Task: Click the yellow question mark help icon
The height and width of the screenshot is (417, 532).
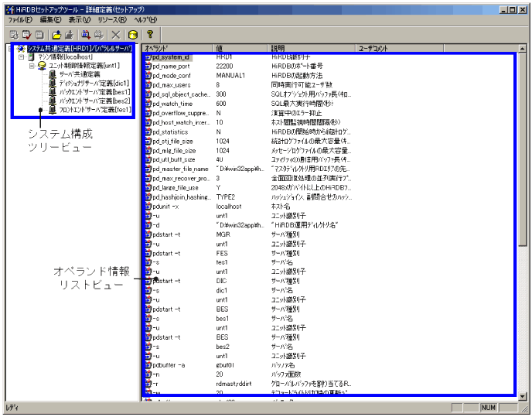Action: pos(150,35)
